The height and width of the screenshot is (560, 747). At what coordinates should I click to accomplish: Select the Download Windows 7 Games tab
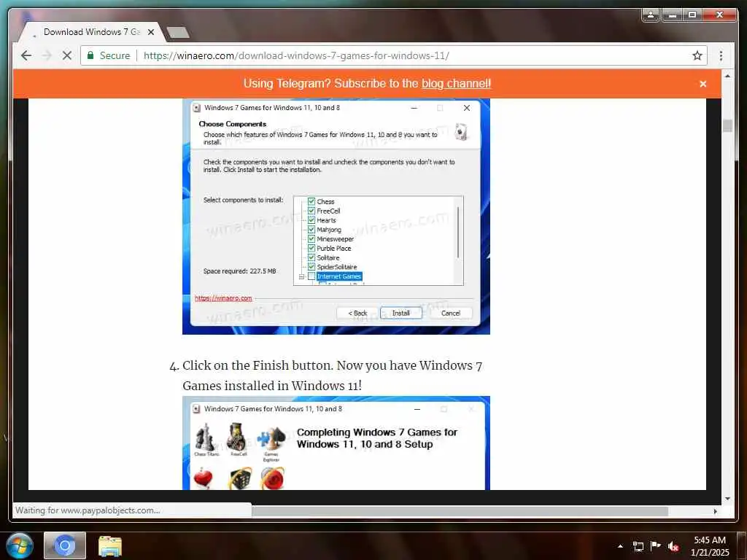(x=91, y=32)
